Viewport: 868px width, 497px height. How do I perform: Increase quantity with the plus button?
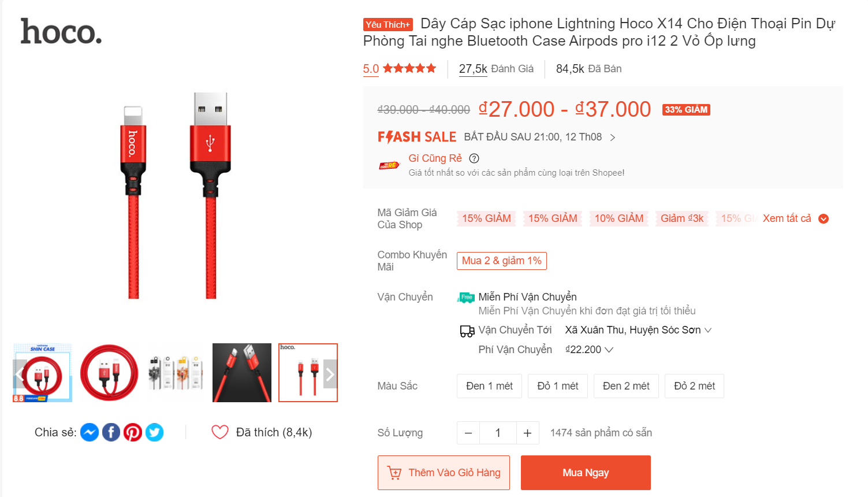(x=527, y=433)
